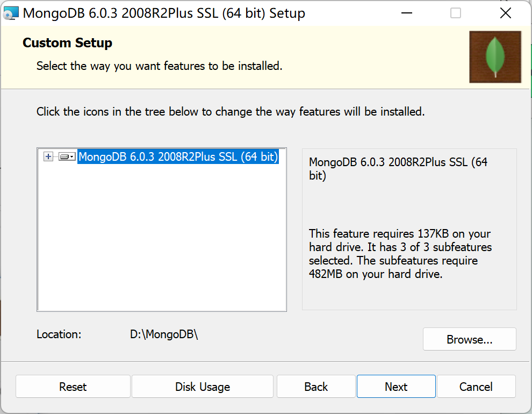This screenshot has height=414, width=532.
Task: Open the installer icon in title bar
Action: point(10,13)
